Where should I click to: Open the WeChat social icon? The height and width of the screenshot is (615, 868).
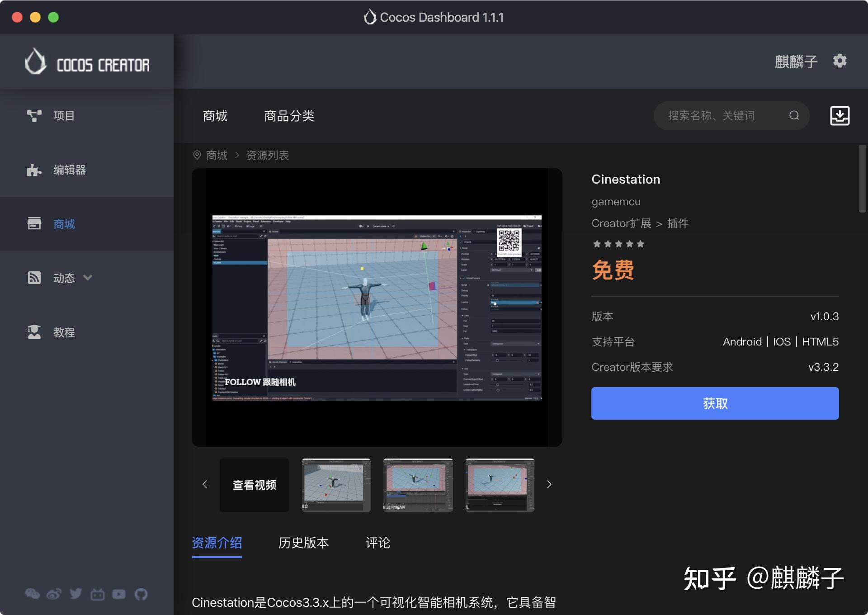32,594
